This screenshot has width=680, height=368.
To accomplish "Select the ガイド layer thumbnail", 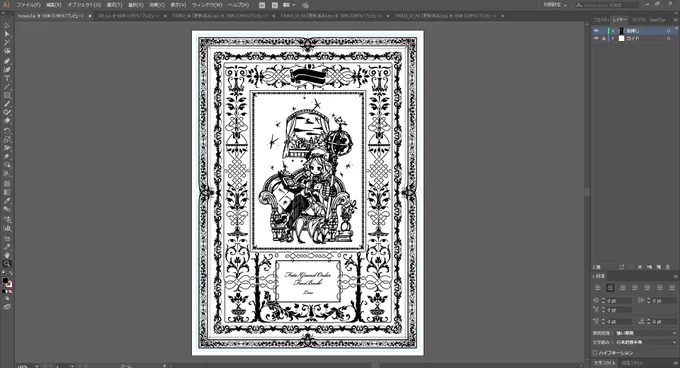I will tap(621, 38).
